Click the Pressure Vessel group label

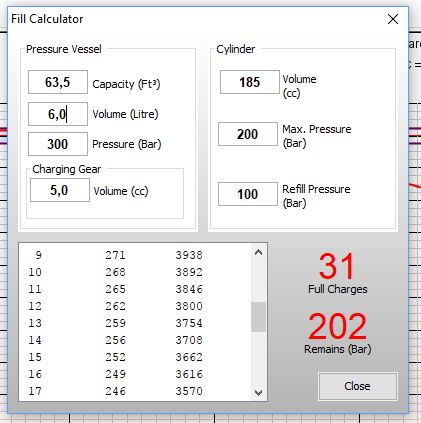point(64,49)
